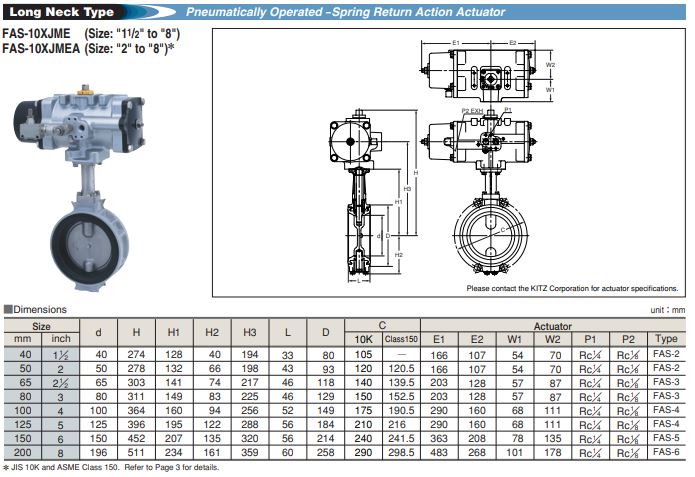Select the FAS-6 type cell
The height and width of the screenshot is (477, 695).
pos(666,451)
